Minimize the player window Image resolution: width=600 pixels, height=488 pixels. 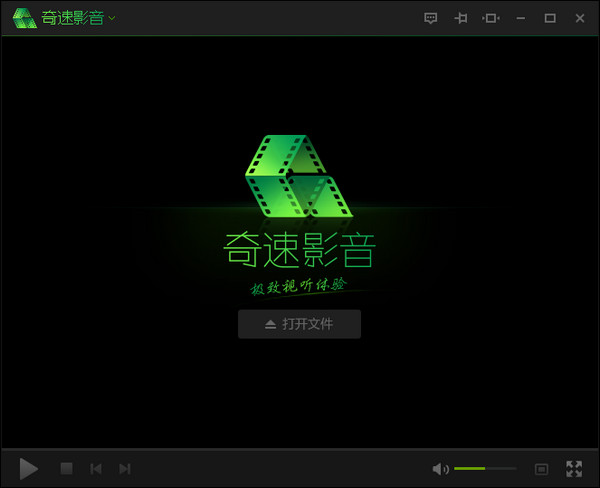click(520, 18)
